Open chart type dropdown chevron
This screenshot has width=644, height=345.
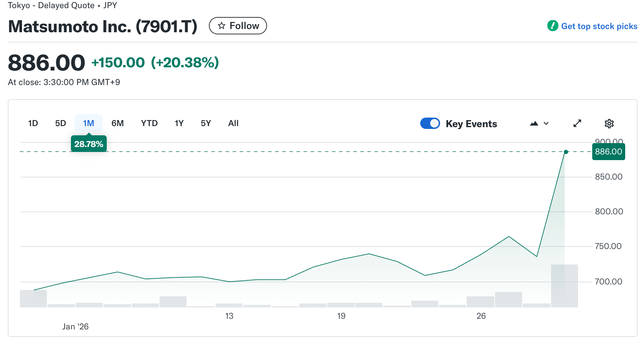point(546,124)
